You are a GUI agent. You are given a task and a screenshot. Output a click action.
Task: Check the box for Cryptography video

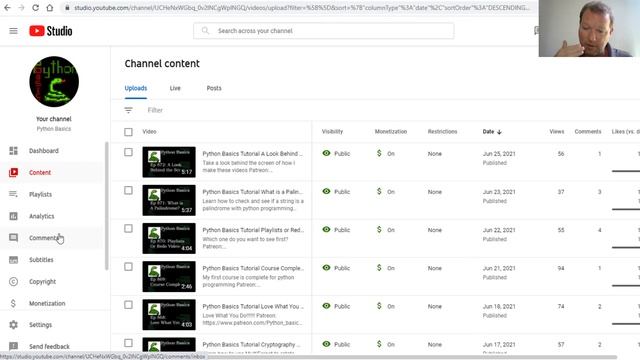click(128, 343)
